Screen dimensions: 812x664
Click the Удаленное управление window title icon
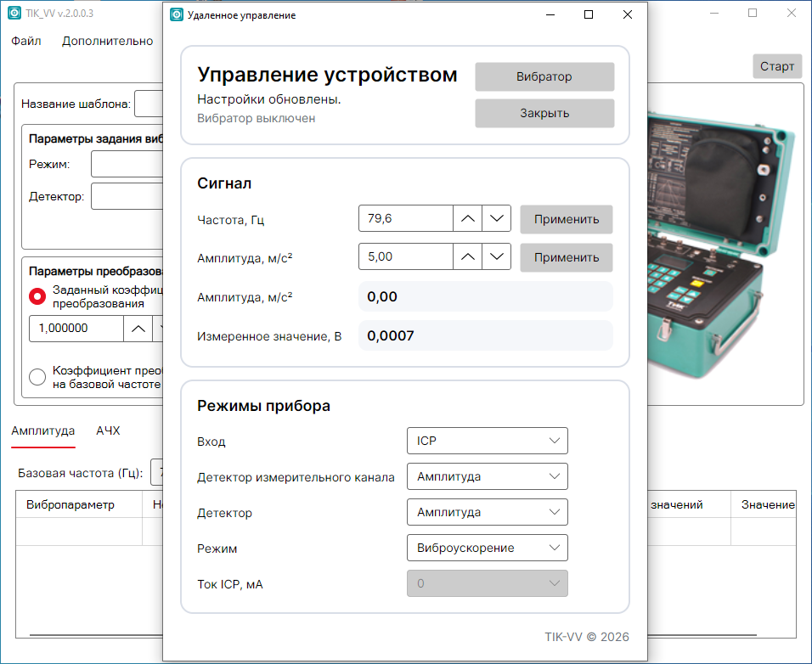177,15
